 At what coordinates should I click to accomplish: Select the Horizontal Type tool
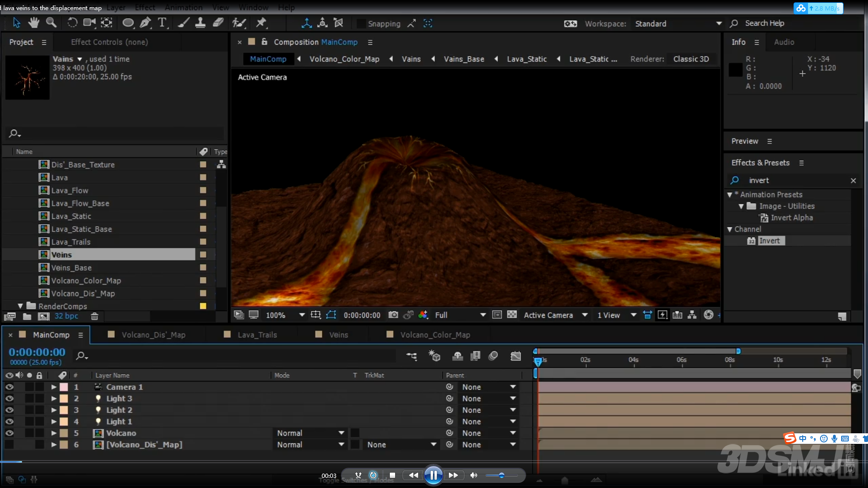[x=162, y=23]
